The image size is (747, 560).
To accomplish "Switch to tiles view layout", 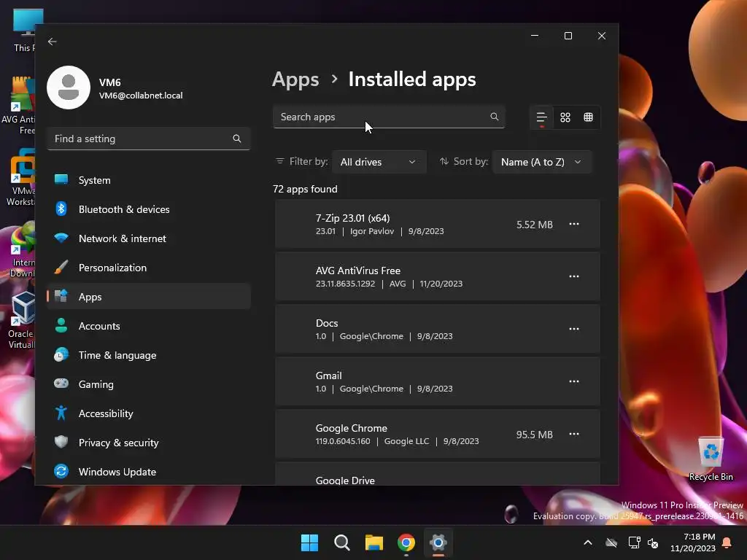I will (x=589, y=117).
